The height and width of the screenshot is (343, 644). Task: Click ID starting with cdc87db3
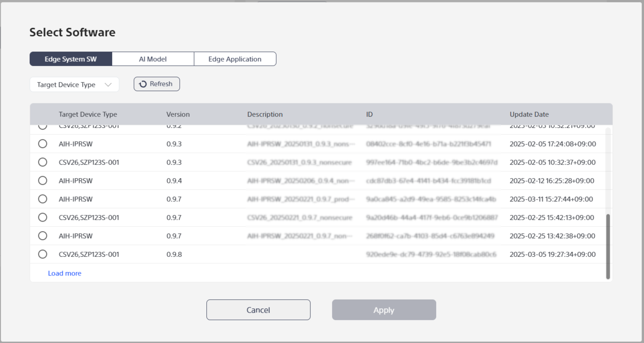(x=428, y=181)
